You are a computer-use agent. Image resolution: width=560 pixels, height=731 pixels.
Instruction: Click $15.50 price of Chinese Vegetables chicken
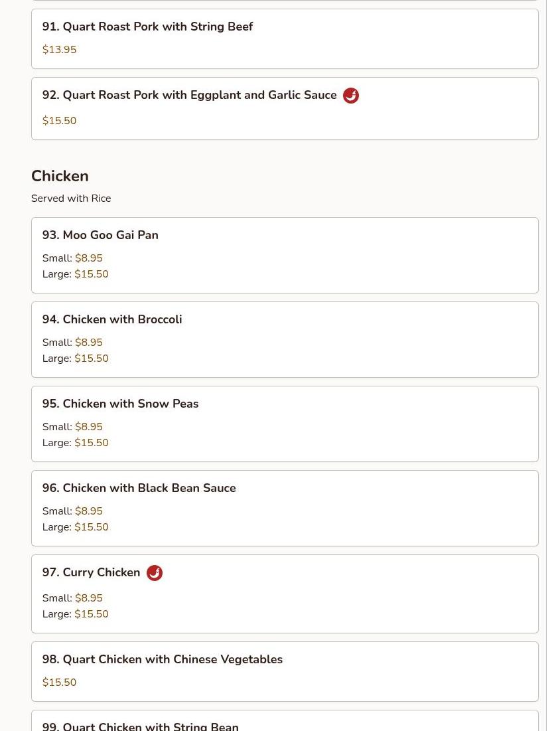[x=59, y=683]
